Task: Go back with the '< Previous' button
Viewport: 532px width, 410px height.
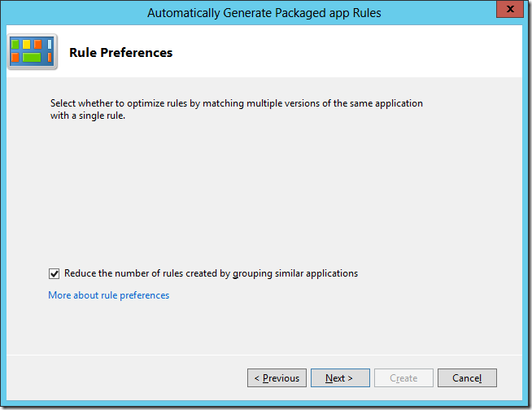Action: click(x=277, y=378)
